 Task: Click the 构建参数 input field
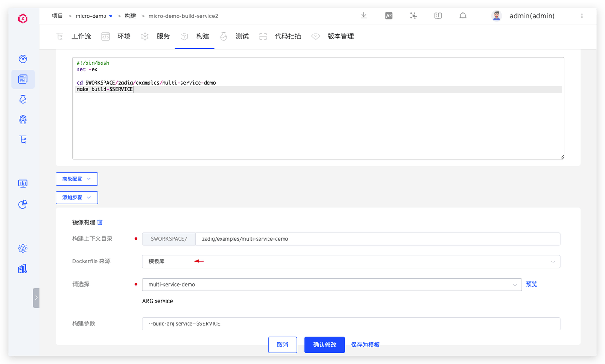350,324
